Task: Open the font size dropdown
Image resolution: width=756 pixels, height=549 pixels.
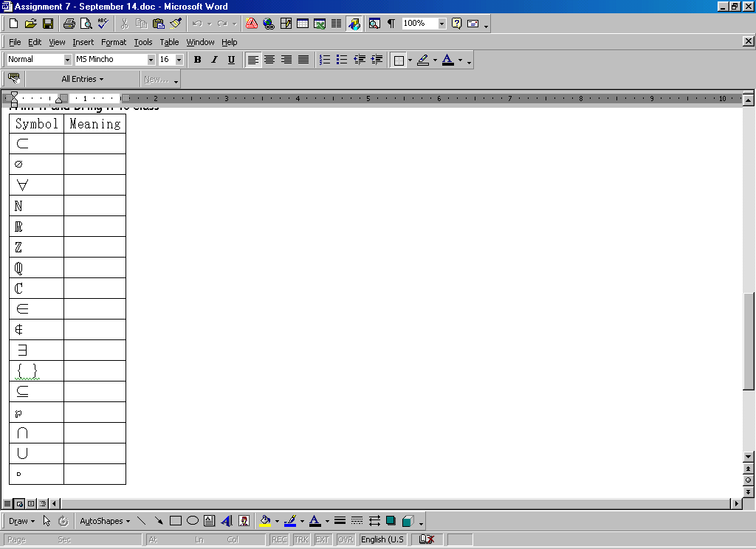Action: 179,60
